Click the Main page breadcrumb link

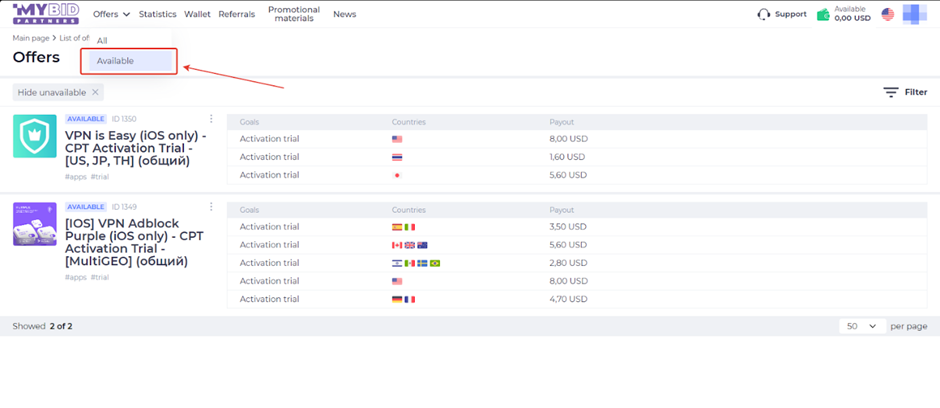[x=31, y=38]
